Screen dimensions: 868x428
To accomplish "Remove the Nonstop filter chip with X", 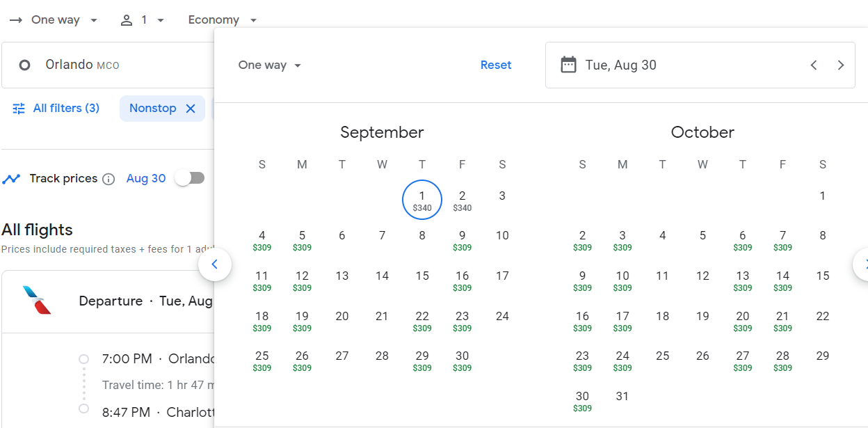I will pyautogui.click(x=190, y=109).
